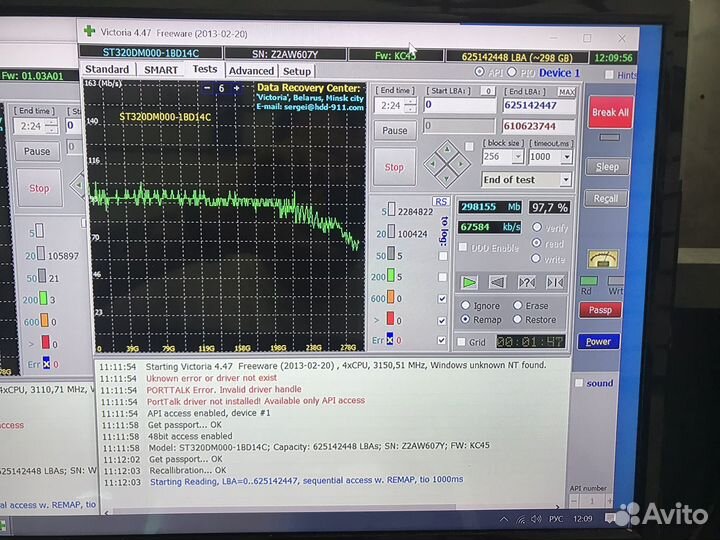The width and height of the screenshot is (720, 540).
Task: Select the Tests tab
Action: pos(205,69)
